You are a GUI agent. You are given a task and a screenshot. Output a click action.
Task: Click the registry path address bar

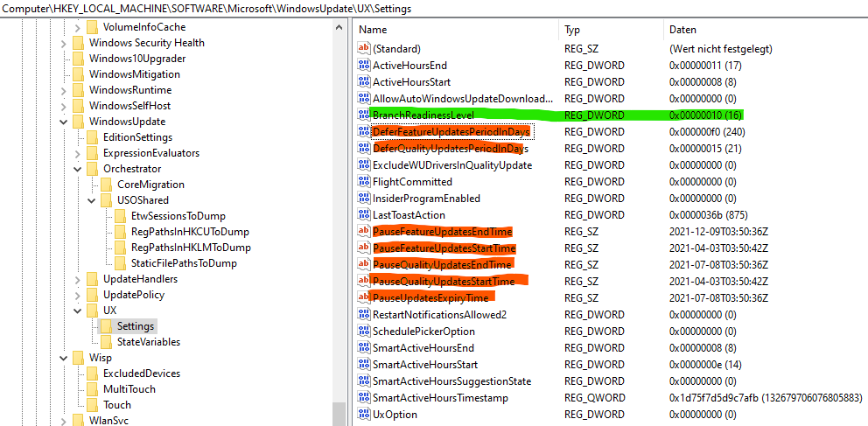434,9
